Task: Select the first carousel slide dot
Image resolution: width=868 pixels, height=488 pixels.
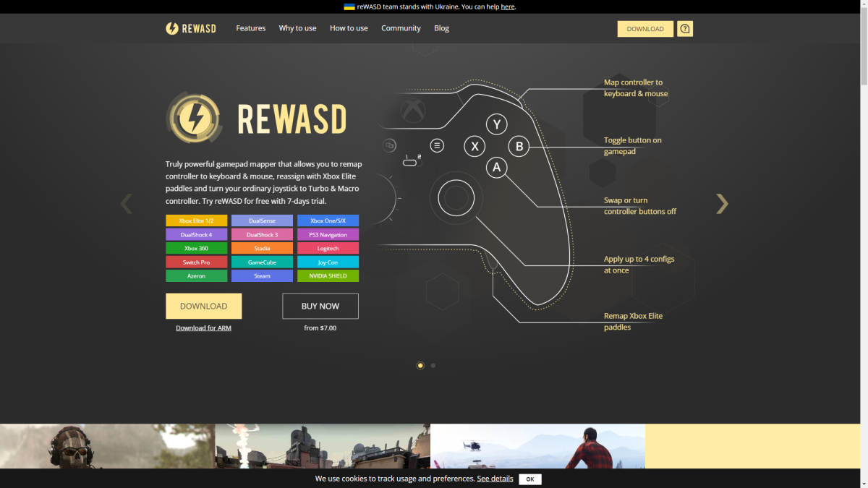Action: (x=420, y=366)
